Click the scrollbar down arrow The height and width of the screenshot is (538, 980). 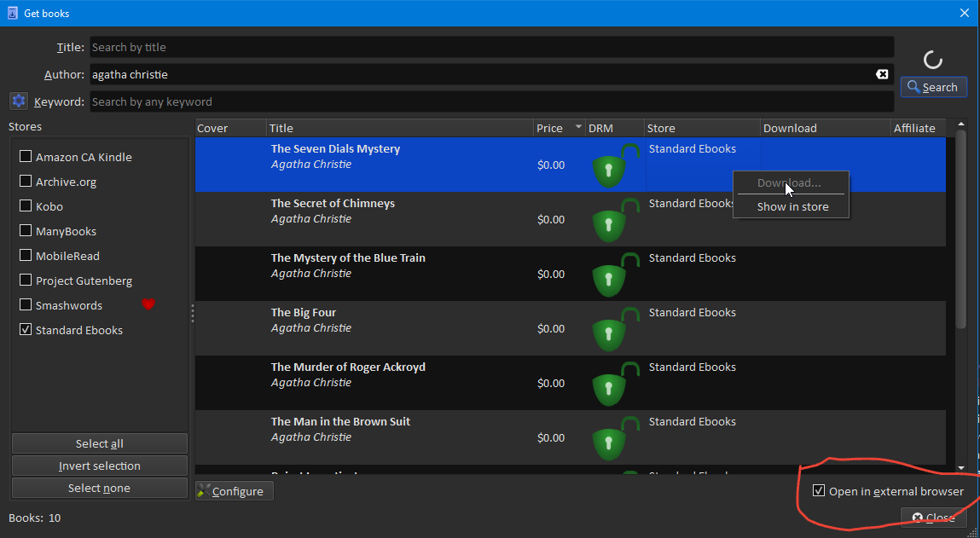(961, 467)
